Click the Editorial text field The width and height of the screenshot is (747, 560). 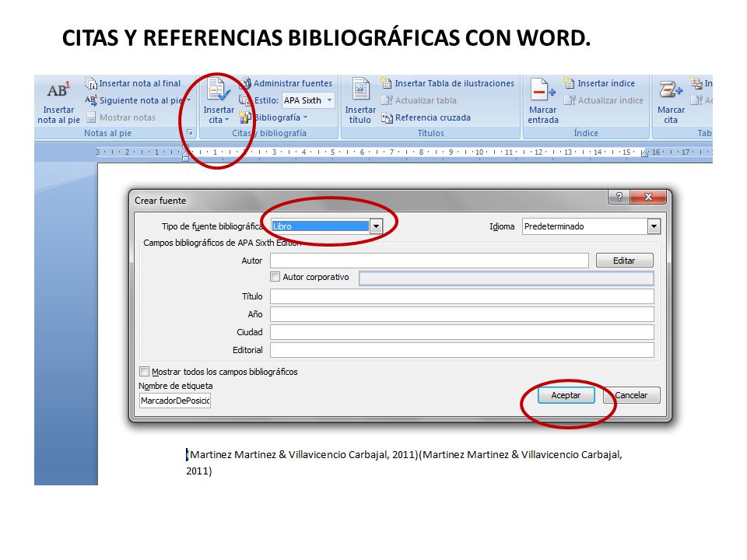tap(461, 350)
